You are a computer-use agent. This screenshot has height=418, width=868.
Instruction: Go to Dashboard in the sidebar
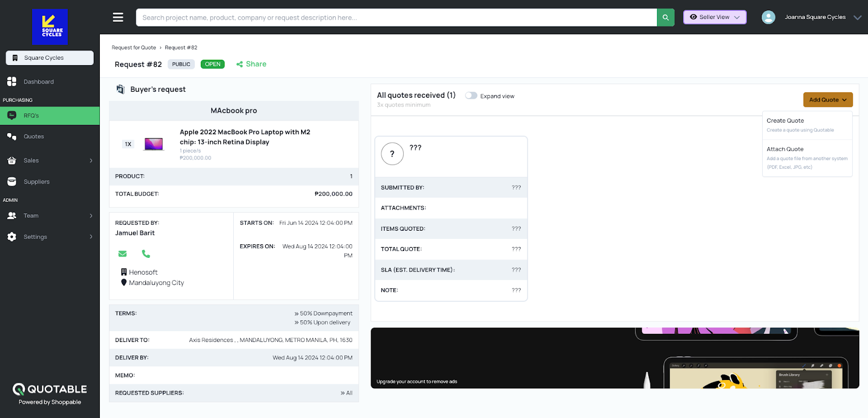(x=39, y=81)
